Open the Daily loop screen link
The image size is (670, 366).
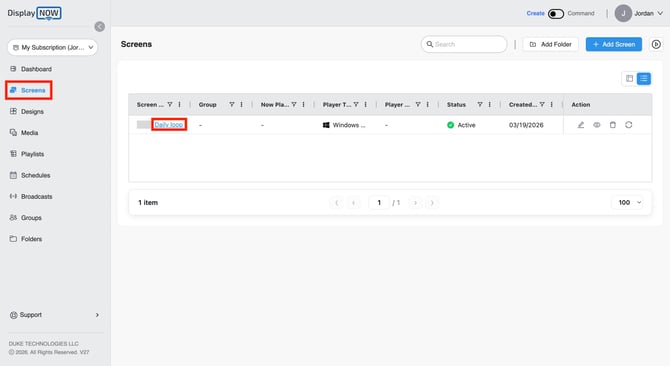(x=169, y=125)
